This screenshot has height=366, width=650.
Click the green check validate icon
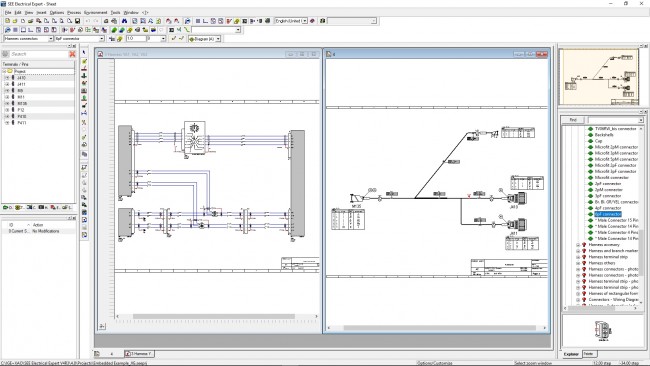174,39
